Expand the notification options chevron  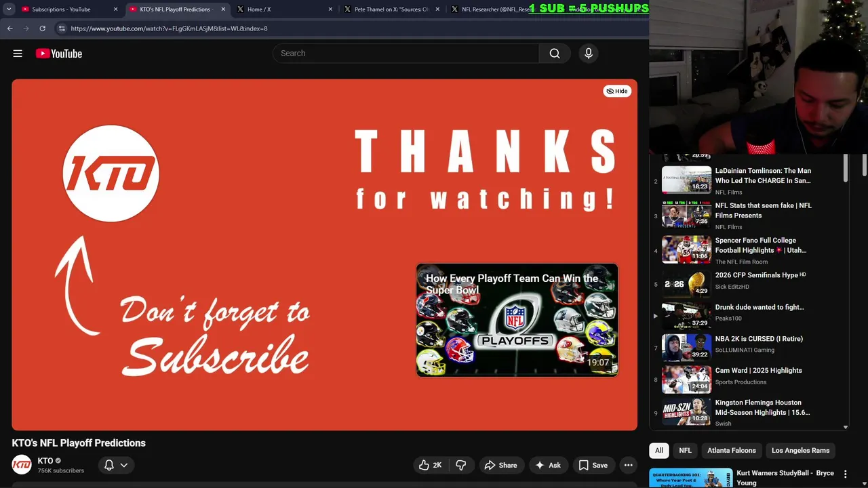pyautogui.click(x=124, y=465)
